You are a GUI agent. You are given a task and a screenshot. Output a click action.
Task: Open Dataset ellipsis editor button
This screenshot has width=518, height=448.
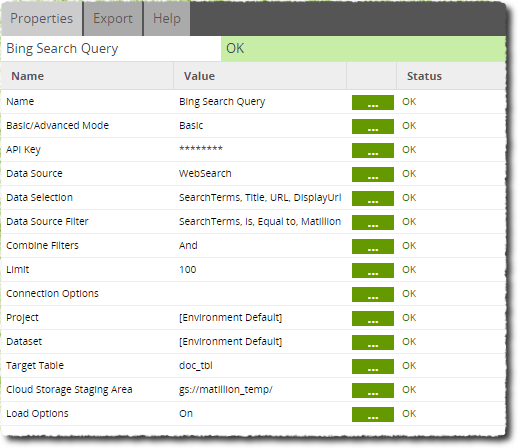point(373,342)
